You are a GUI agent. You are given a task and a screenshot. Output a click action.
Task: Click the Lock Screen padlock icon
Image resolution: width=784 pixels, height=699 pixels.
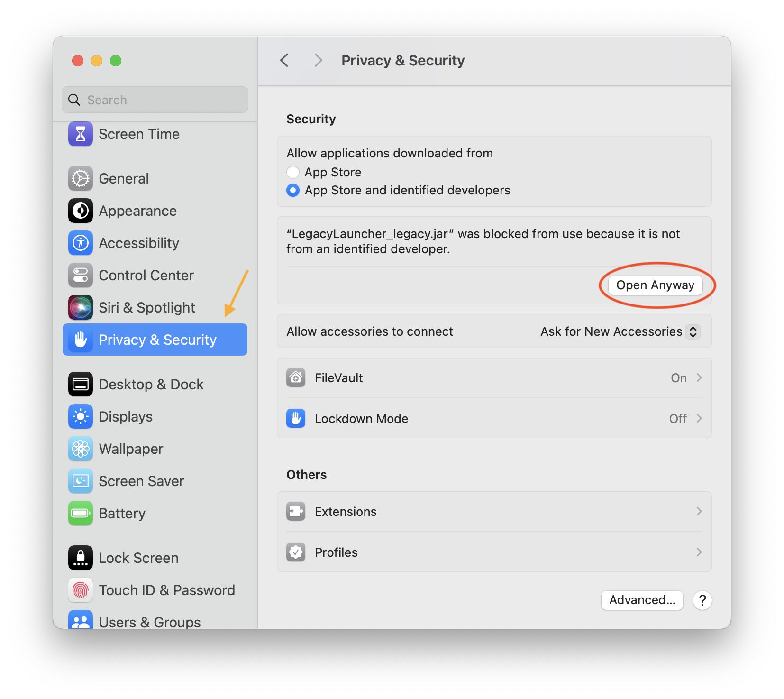tap(81, 558)
